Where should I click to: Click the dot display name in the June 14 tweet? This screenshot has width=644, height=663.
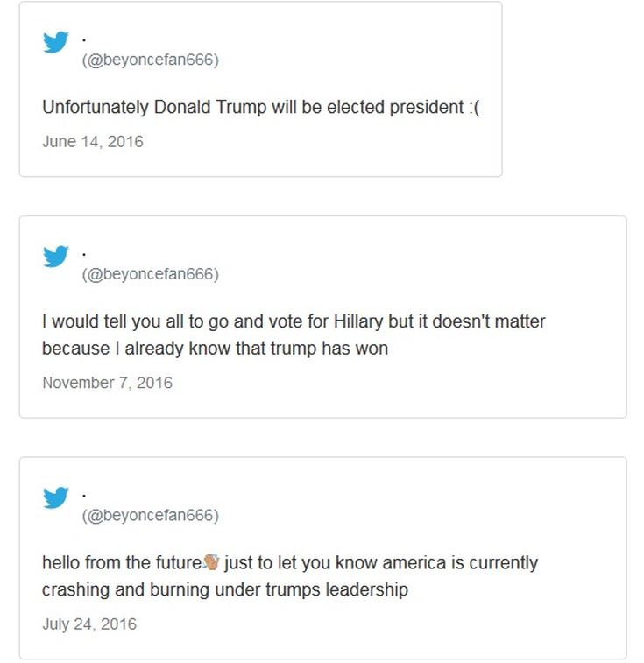pos(84,39)
